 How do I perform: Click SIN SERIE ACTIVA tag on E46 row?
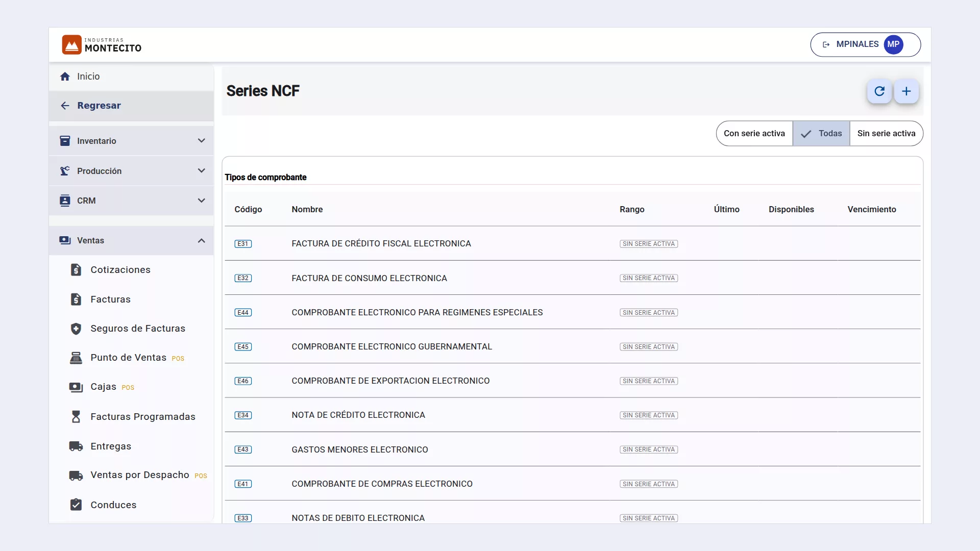649,381
